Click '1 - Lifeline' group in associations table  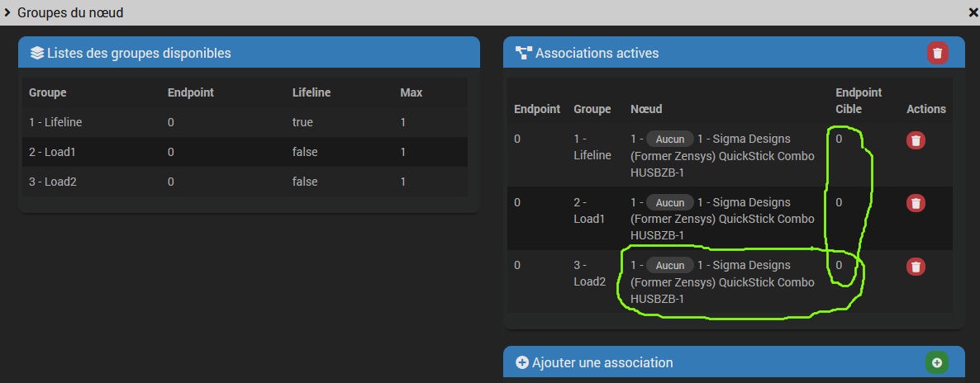click(x=592, y=147)
